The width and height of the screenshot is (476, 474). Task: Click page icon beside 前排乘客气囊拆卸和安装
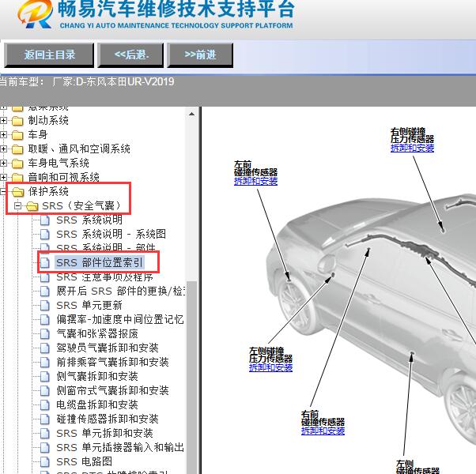click(x=45, y=362)
